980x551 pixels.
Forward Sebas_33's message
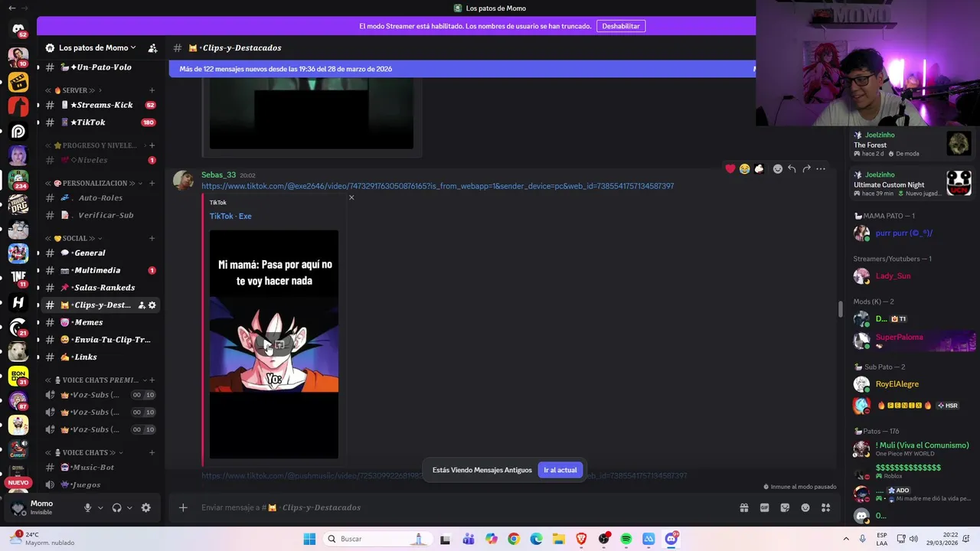tap(806, 168)
